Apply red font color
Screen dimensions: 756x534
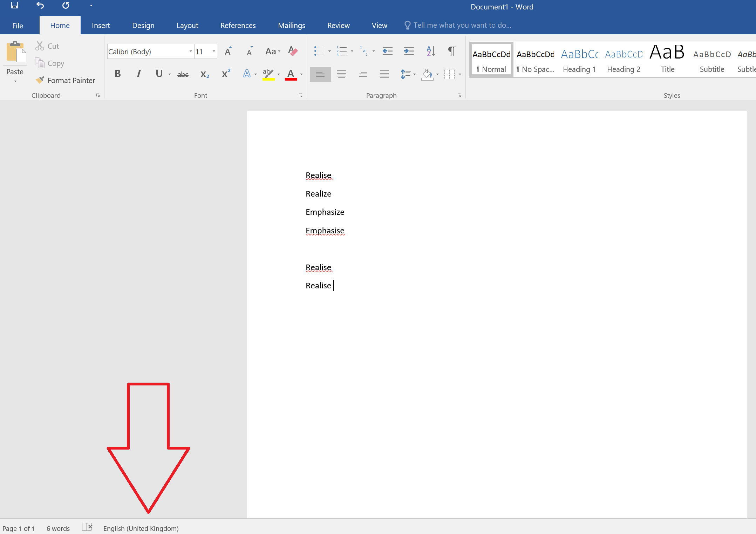(291, 74)
